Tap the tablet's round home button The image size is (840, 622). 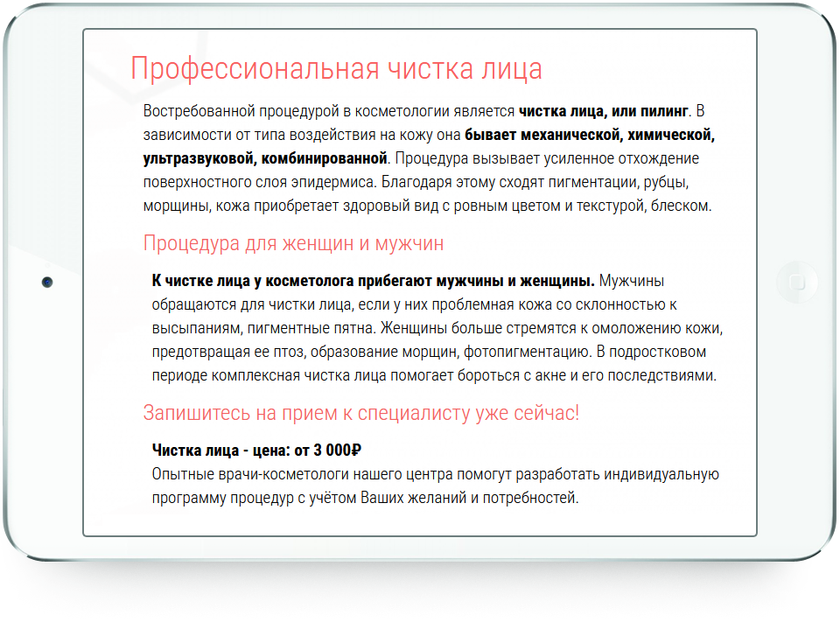pyautogui.click(x=797, y=283)
